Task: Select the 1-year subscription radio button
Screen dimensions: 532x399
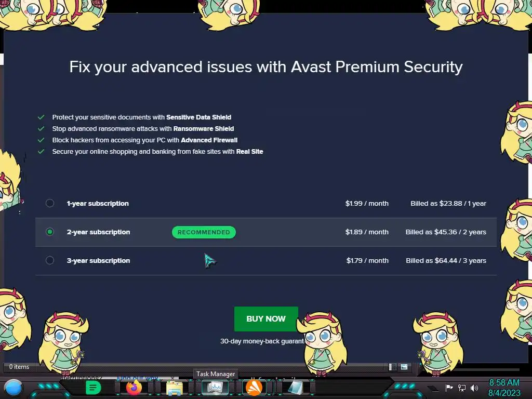Action: coord(50,203)
